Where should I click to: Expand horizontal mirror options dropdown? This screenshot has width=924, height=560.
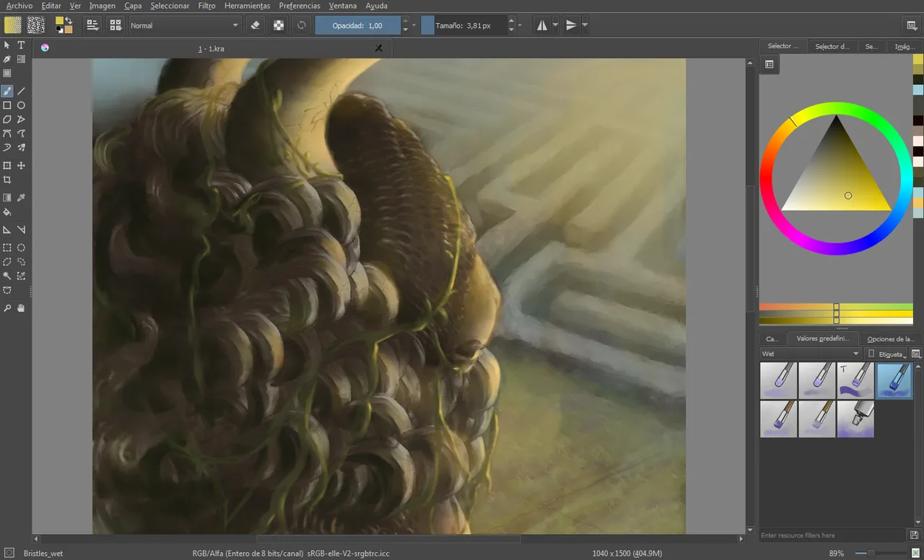554,25
